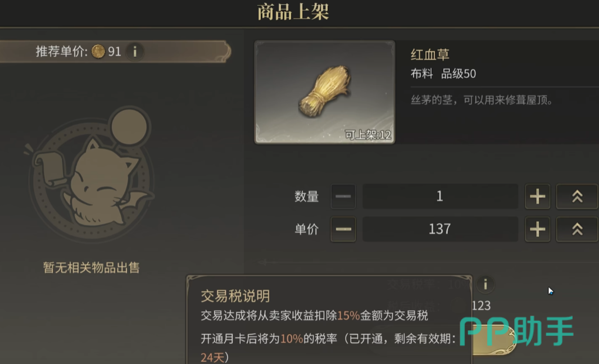Decrease quantity with the minus button
This screenshot has height=364, width=599.
[343, 196]
